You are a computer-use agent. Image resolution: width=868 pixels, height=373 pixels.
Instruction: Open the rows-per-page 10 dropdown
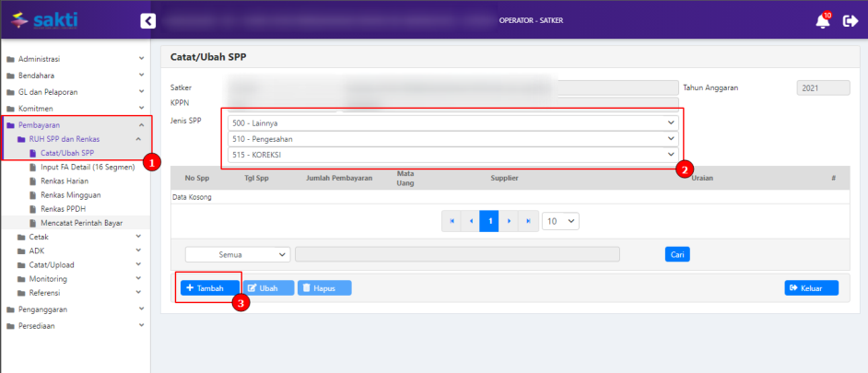560,222
